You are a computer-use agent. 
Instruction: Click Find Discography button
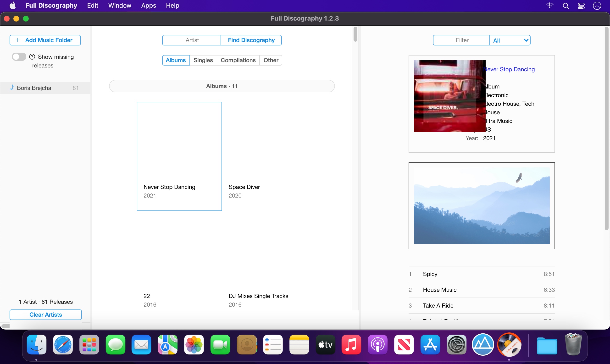point(251,40)
